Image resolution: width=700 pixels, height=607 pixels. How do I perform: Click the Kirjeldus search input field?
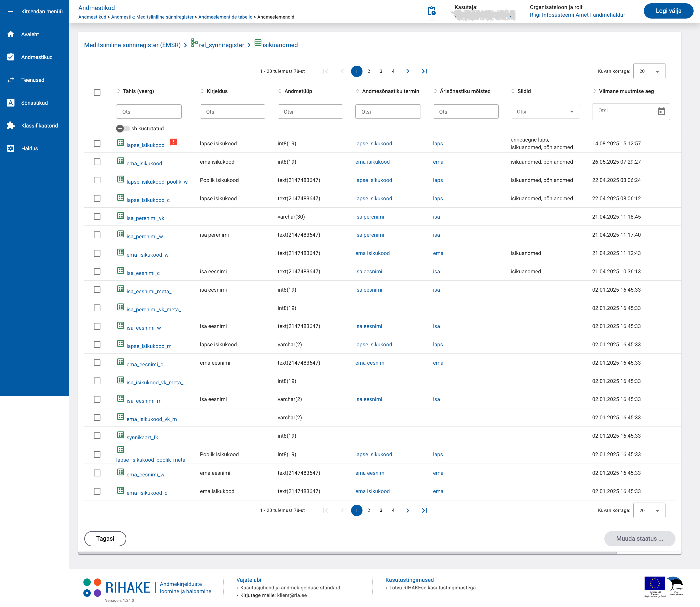[232, 112]
